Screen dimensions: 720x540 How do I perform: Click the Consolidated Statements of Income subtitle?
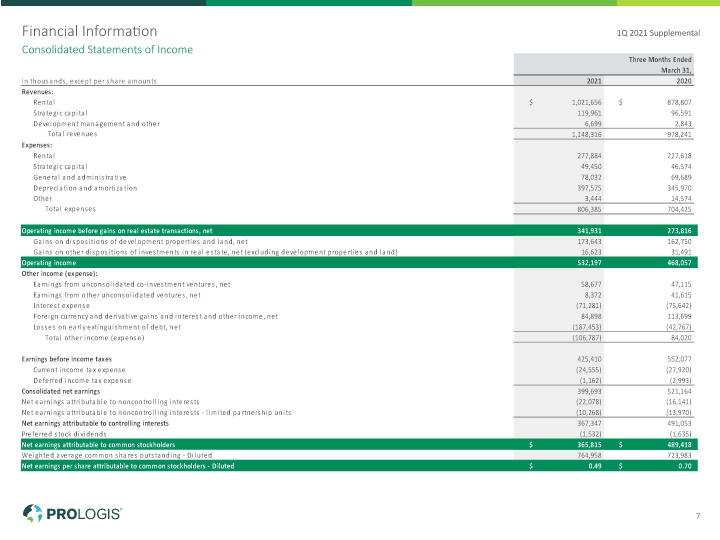click(107, 50)
